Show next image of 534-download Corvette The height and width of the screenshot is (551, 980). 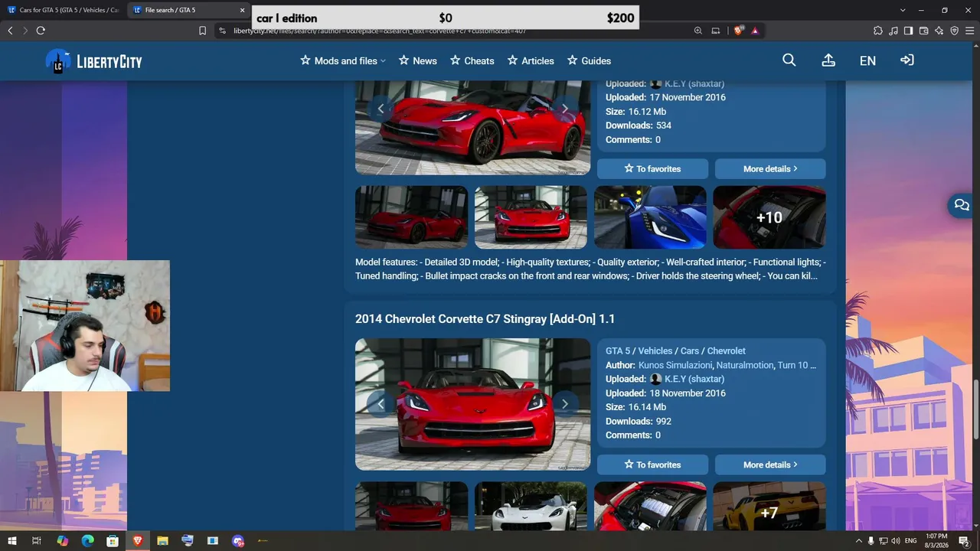click(x=565, y=109)
